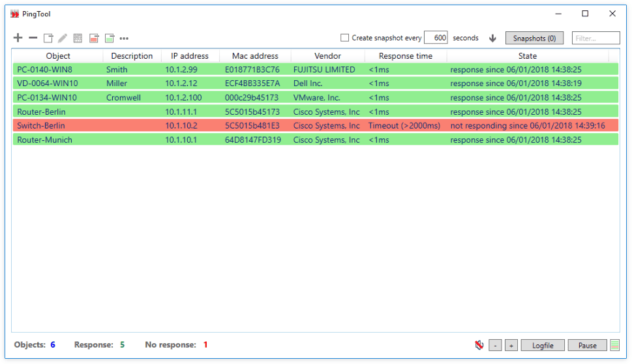Viewport: 632px width, 364px height.
Task: Click the Cromwell description cell
Action: point(124,98)
